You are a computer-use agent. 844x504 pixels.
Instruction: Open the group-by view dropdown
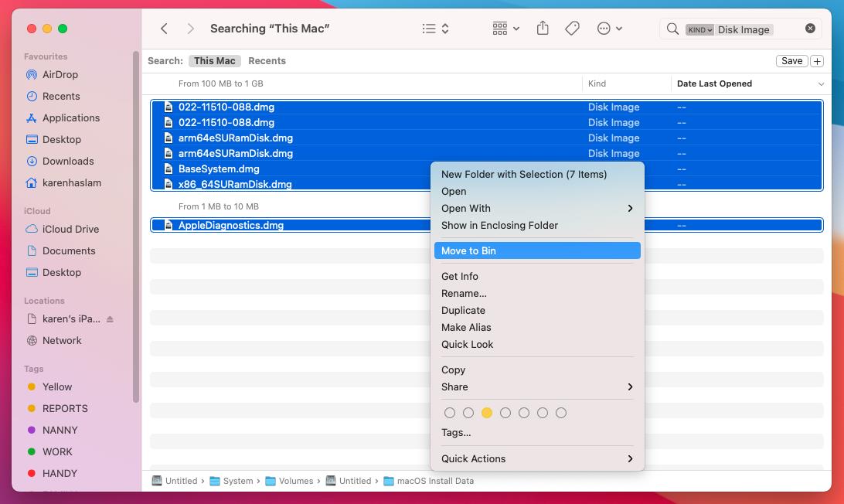tap(505, 29)
